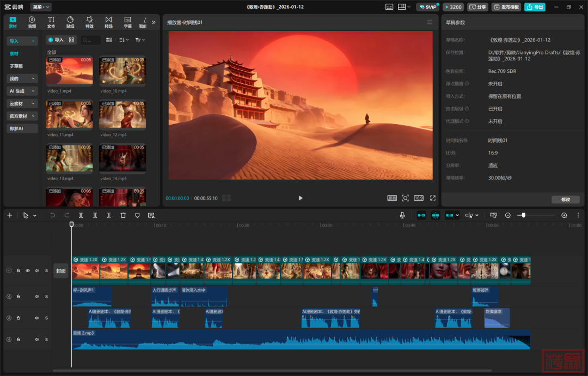Viewport: 588px width, 376px height.
Task: Toggle the lock on the 音频 2.mp3 track
Action: (x=18, y=340)
